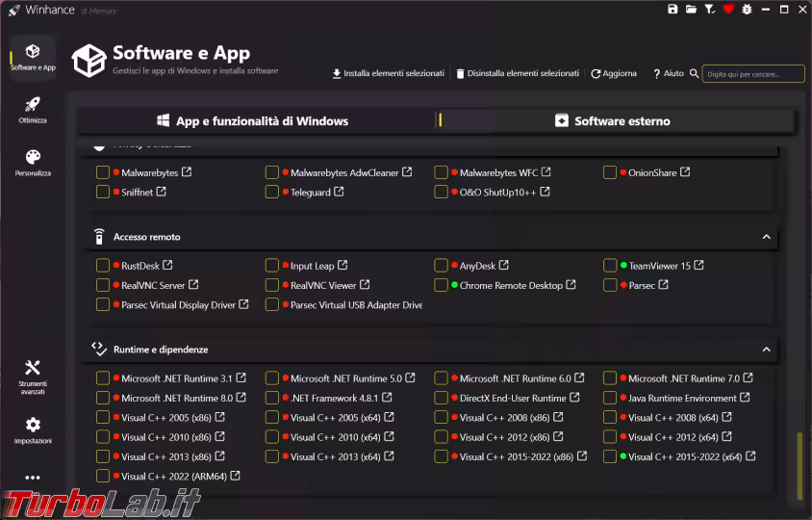Open external link icon next to AnyDesk
The height and width of the screenshot is (520, 812).
click(x=503, y=265)
